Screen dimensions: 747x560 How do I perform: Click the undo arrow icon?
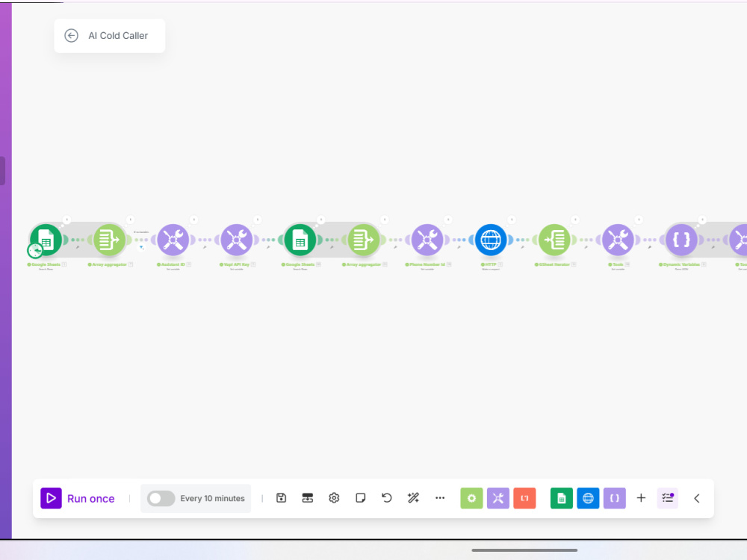point(387,498)
